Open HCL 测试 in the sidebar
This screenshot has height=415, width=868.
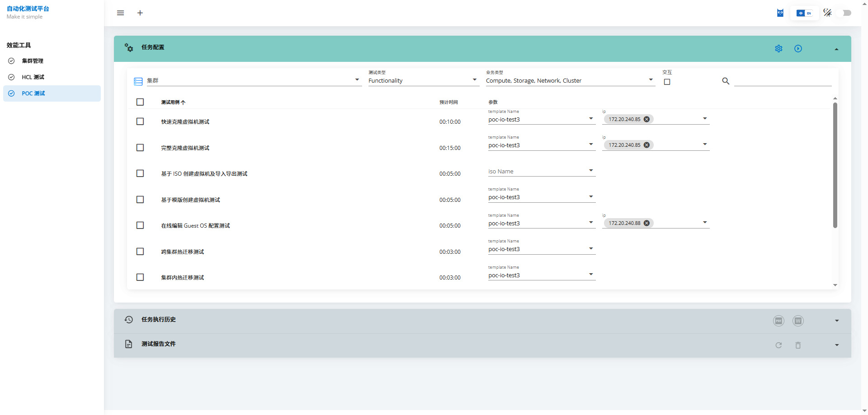click(33, 77)
